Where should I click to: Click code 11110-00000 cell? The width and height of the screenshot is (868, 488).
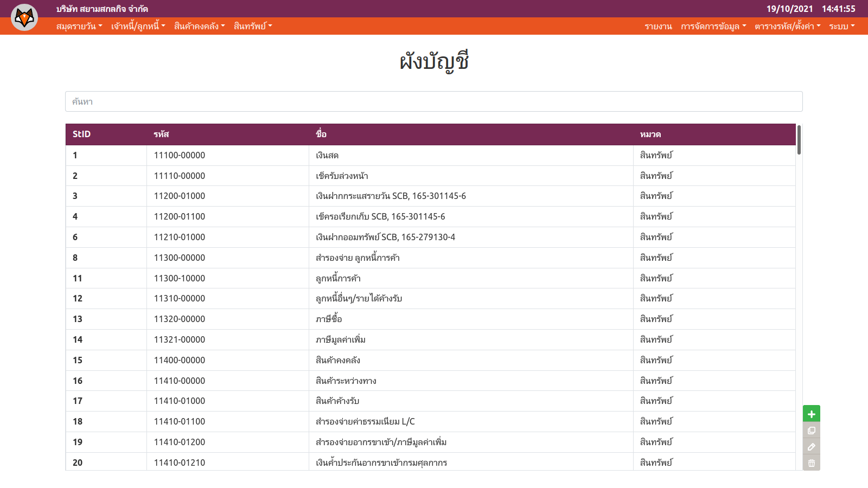[x=228, y=176]
